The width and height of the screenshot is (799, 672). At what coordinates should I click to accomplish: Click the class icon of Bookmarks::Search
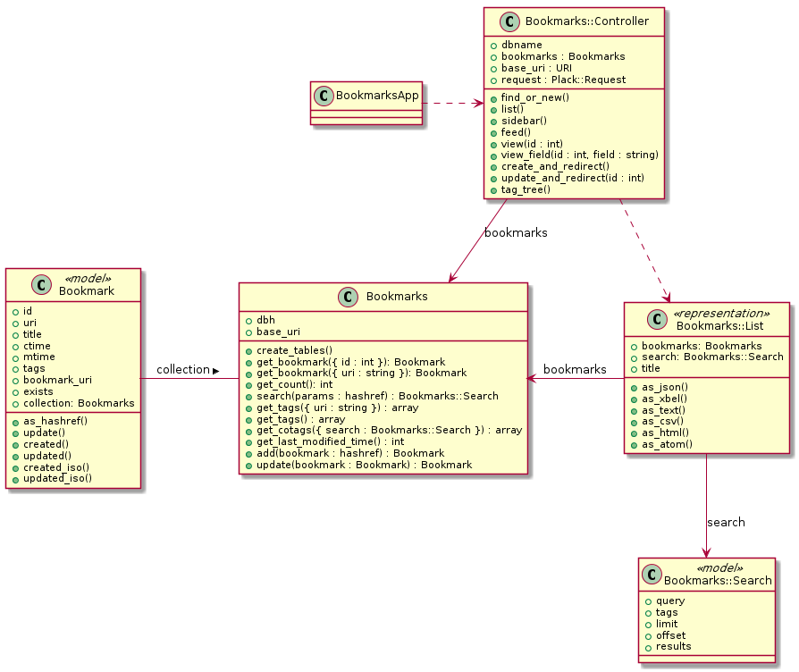[652, 575]
